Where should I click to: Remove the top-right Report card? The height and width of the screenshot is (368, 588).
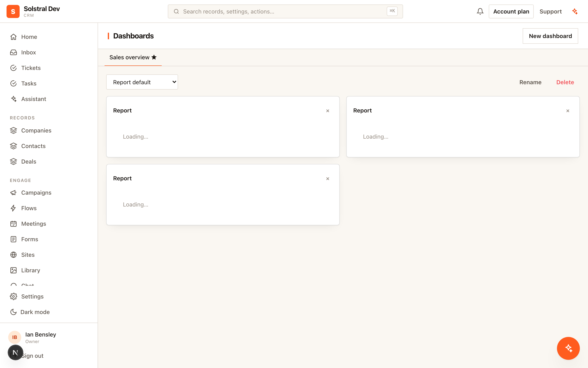[x=568, y=111]
